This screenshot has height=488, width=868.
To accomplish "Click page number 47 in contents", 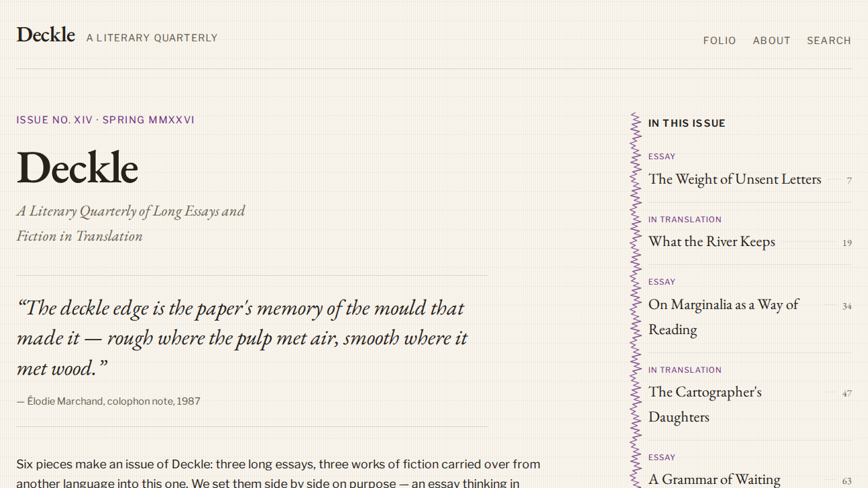I will coord(847,394).
